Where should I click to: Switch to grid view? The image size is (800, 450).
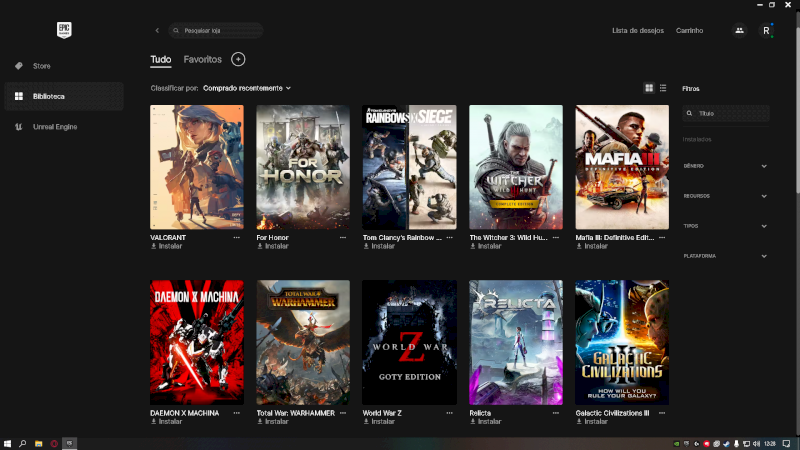coord(649,88)
